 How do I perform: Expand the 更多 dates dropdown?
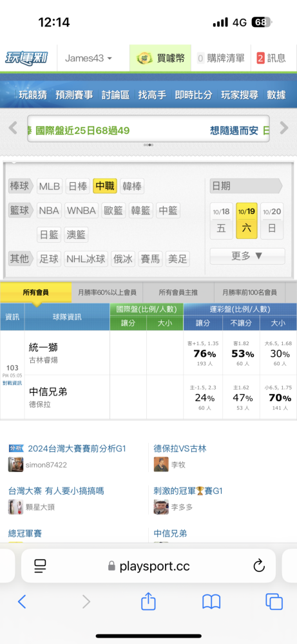[x=247, y=256]
